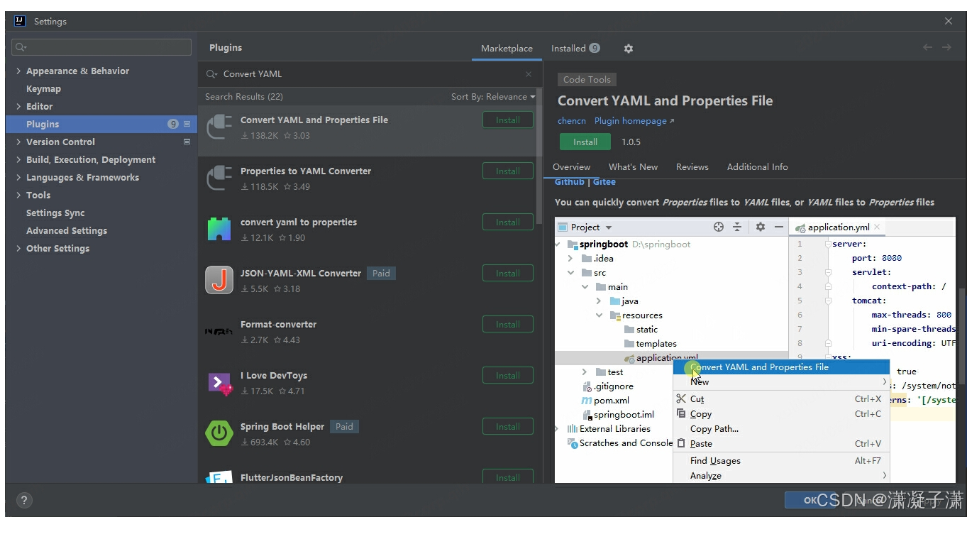The image size is (975, 539).
Task: Expand Languages & Frameworks group
Action: [x=18, y=177]
